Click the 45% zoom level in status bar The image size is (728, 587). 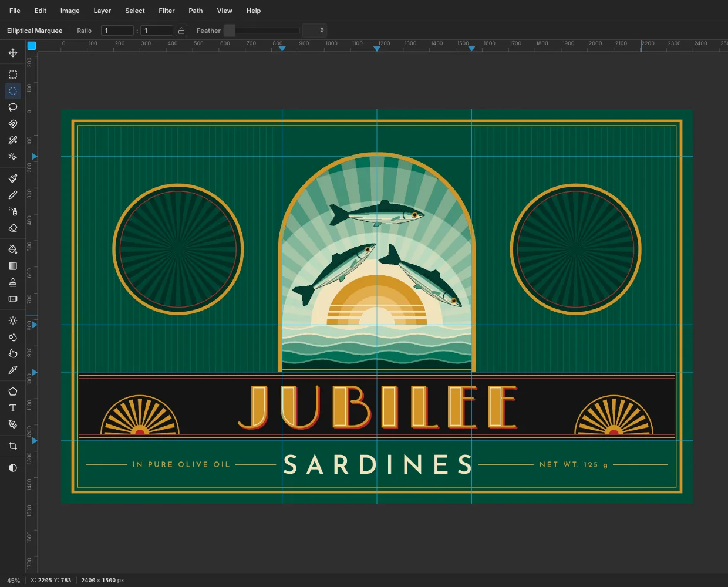point(14,581)
